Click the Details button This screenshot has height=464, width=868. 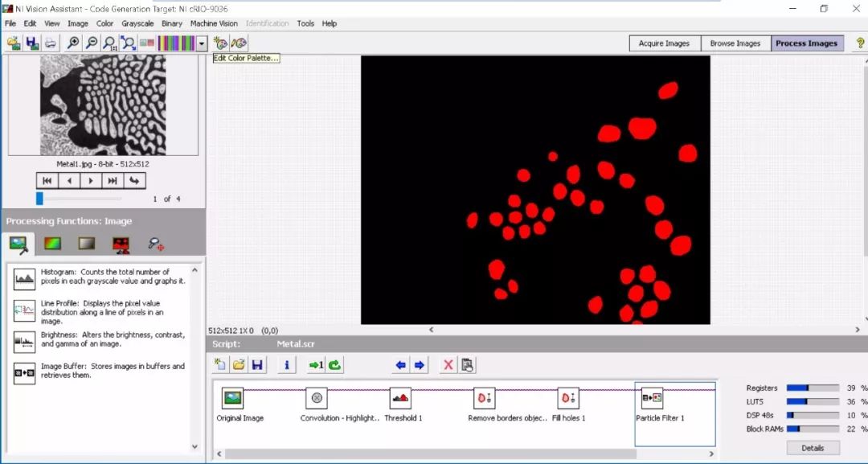point(813,448)
